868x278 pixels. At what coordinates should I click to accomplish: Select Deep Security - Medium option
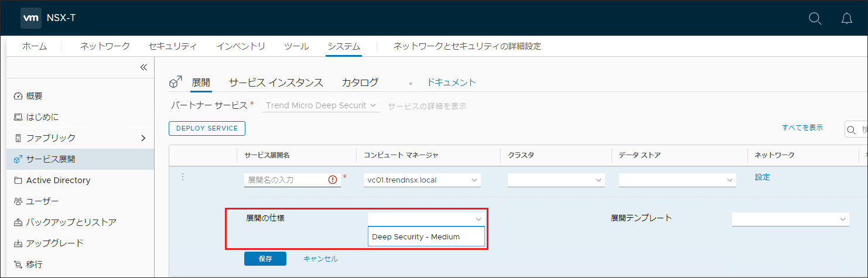[x=416, y=237]
